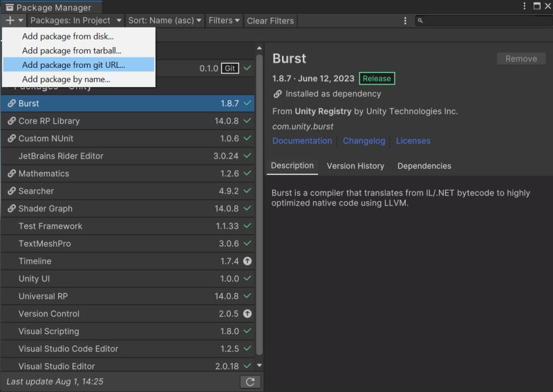Screen dimensions: 553x392
Task: Select the Burst package row
Action: click(128, 104)
